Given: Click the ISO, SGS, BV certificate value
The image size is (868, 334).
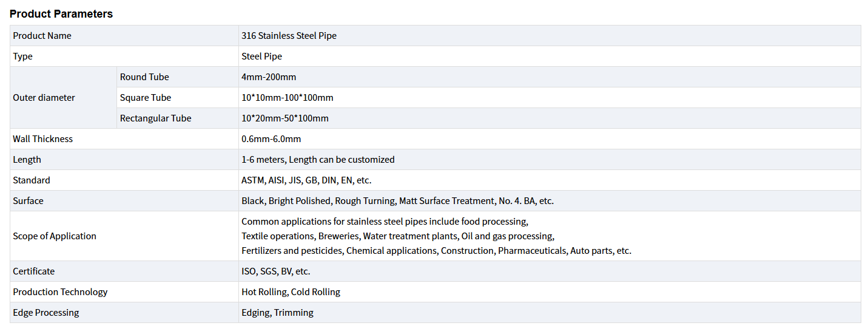Looking at the screenshot, I should 275,271.
